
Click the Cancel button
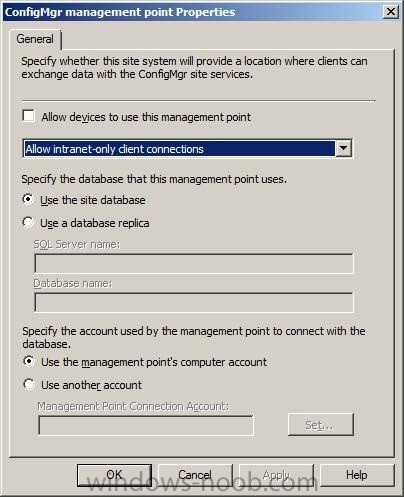[195, 475]
